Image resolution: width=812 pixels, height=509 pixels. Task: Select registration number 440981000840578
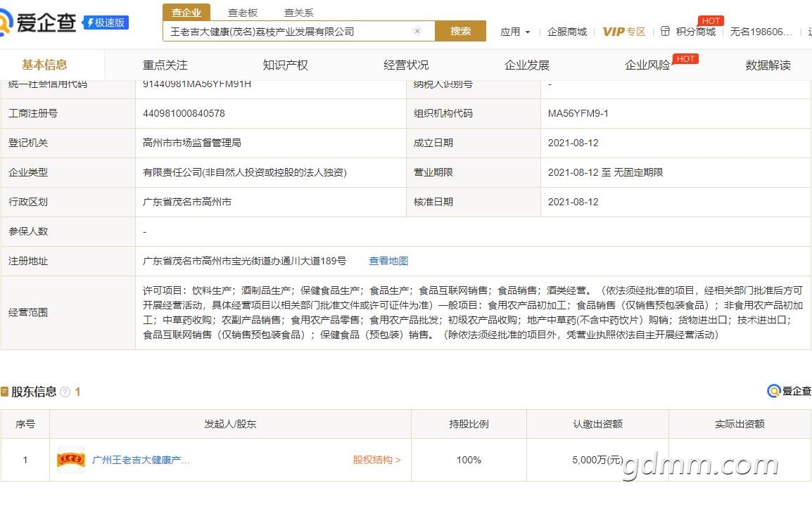coord(184,113)
